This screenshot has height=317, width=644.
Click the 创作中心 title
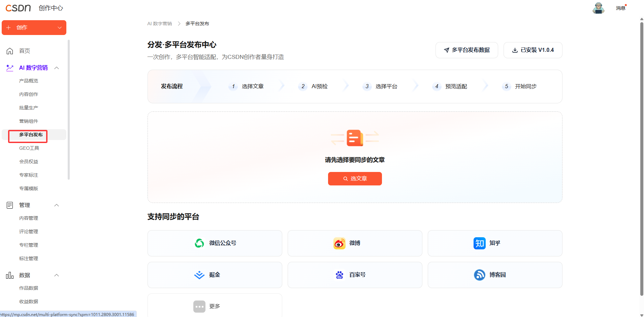click(51, 8)
